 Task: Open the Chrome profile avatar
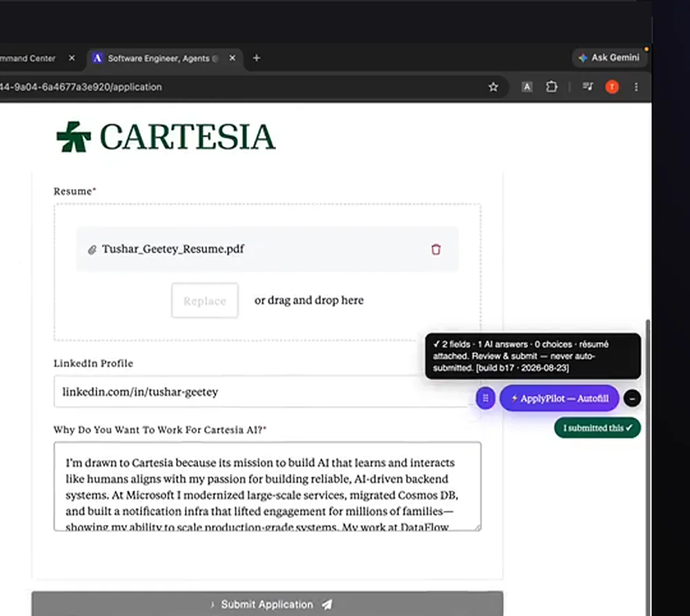point(612,87)
